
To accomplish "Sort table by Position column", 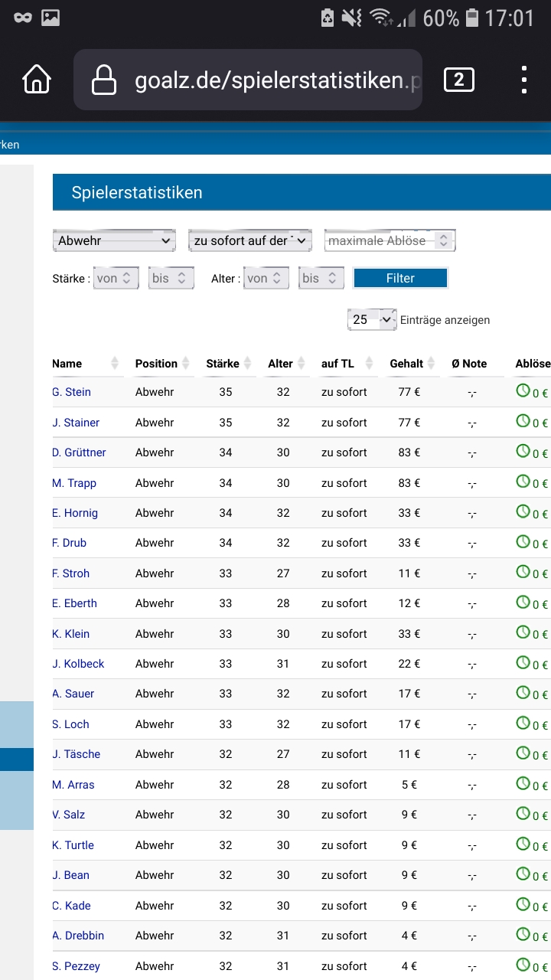I will 163,364.
